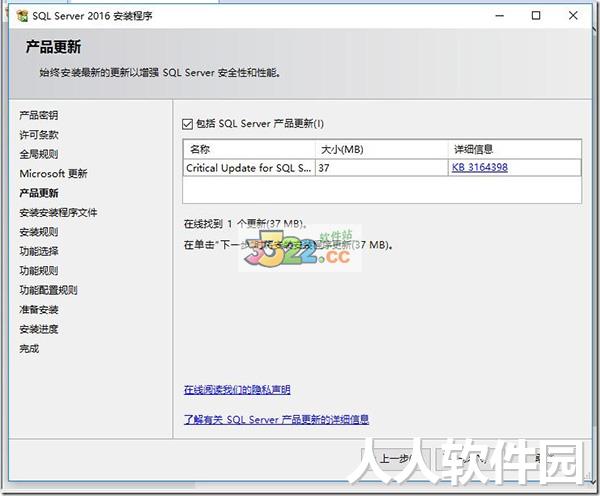The image size is (600, 496).
Task: Open the 了解有关 SQL Server 产品更新的详细信息 link
Action: click(x=276, y=419)
